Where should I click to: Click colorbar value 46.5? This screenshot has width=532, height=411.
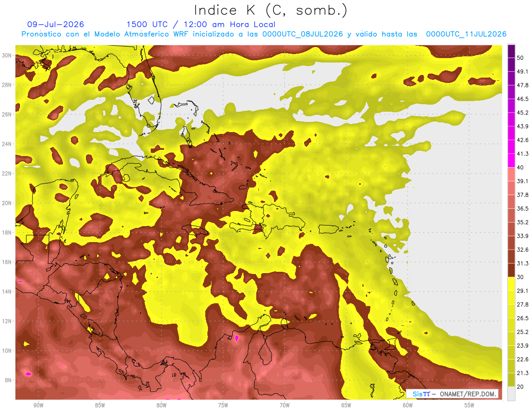[x=522, y=99]
